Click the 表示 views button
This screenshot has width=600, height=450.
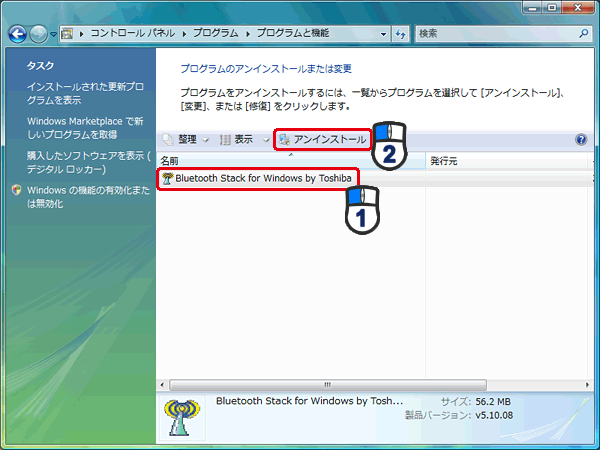point(237,140)
